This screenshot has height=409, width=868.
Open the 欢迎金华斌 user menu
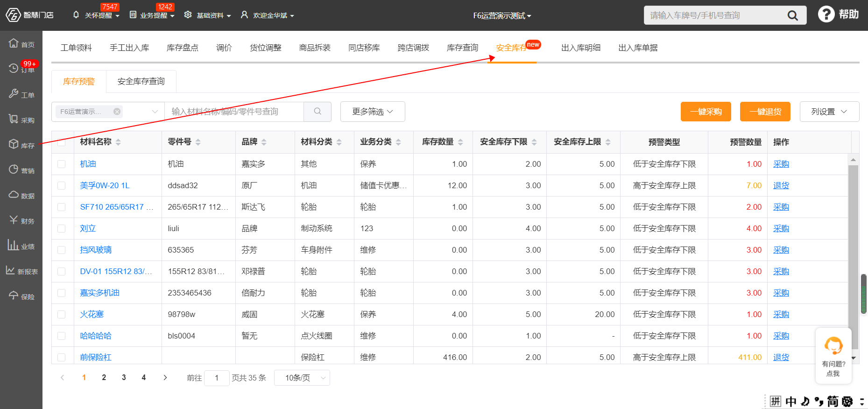point(268,15)
